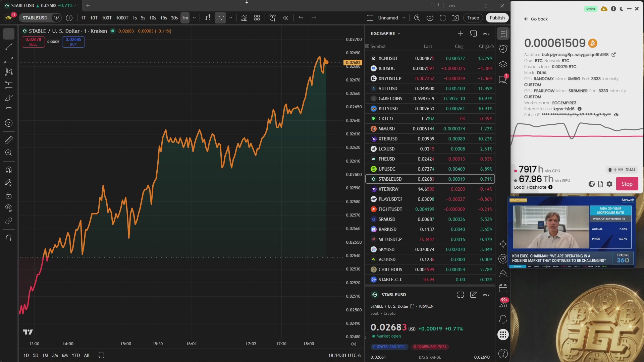644x362 pixels.
Task: Go back in miner panel
Action: click(x=536, y=19)
